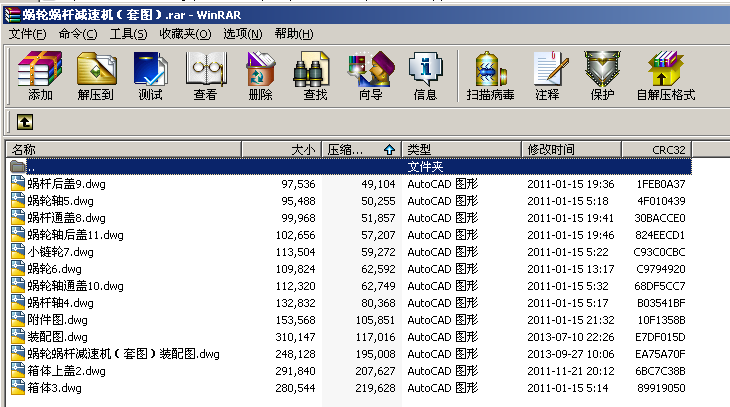Image resolution: width=730 pixels, height=407 pixels.
Task: Click CRC32 value C93C0CBC
Action: click(x=659, y=252)
